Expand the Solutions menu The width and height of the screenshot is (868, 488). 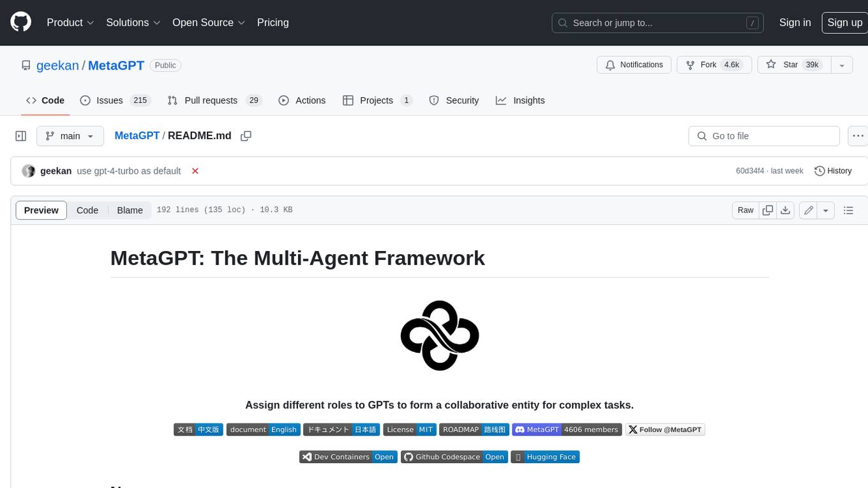(x=133, y=22)
